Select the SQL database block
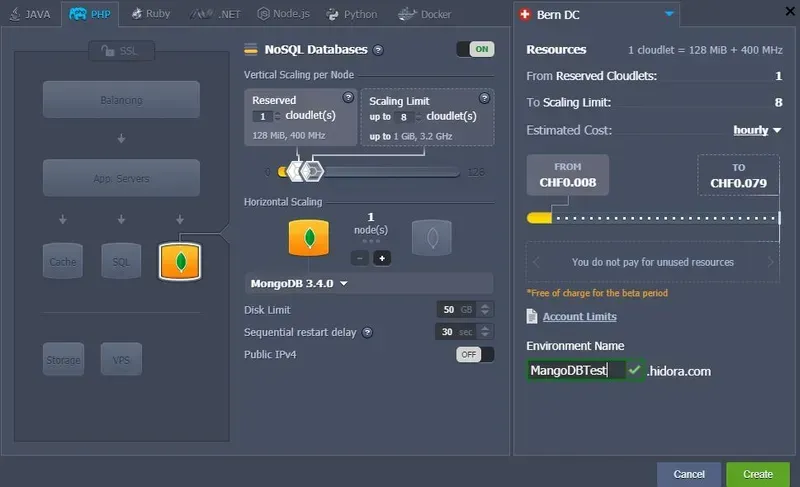Image resolution: width=800 pixels, height=487 pixels. click(121, 262)
